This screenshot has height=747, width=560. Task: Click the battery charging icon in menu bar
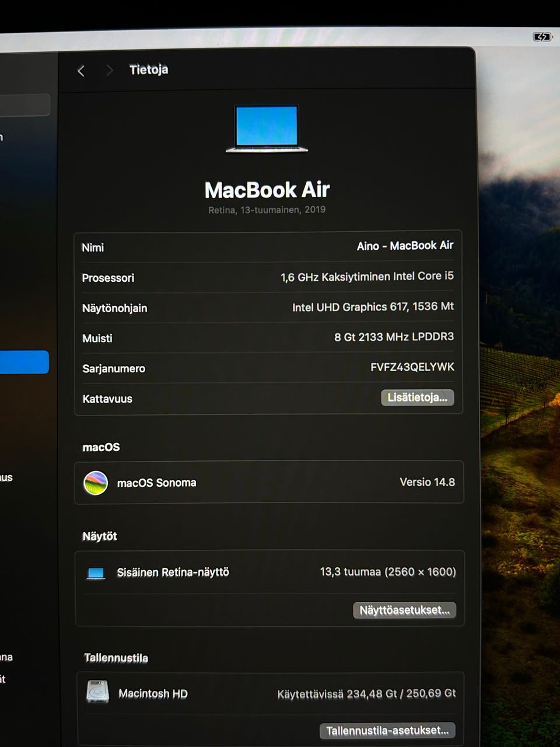point(542,37)
